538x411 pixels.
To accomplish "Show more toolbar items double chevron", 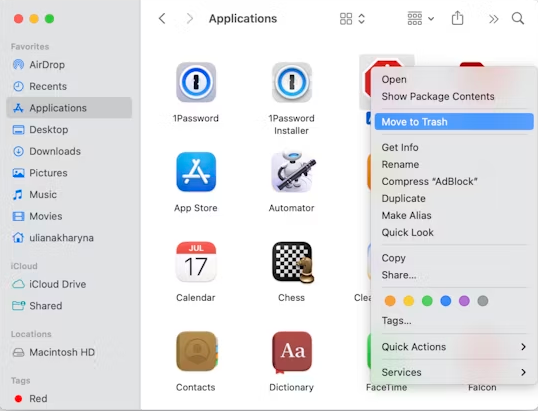I will pos(493,19).
